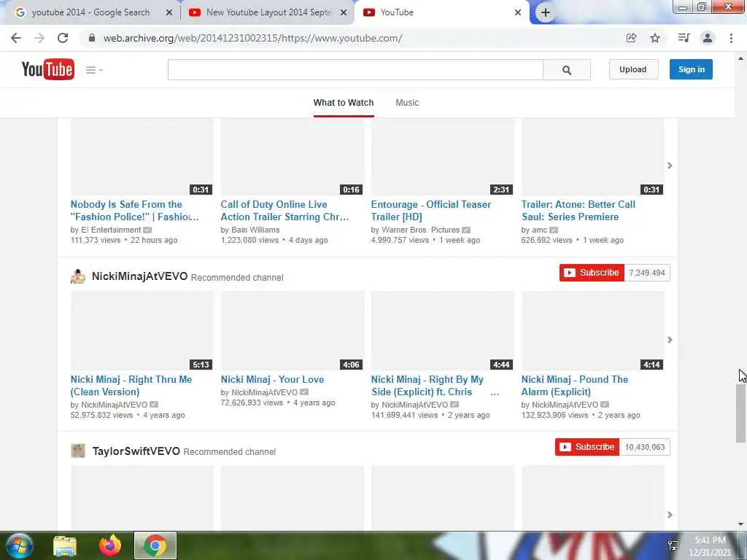
Task: Open the YouTube guide menu icon
Action: pos(94,70)
